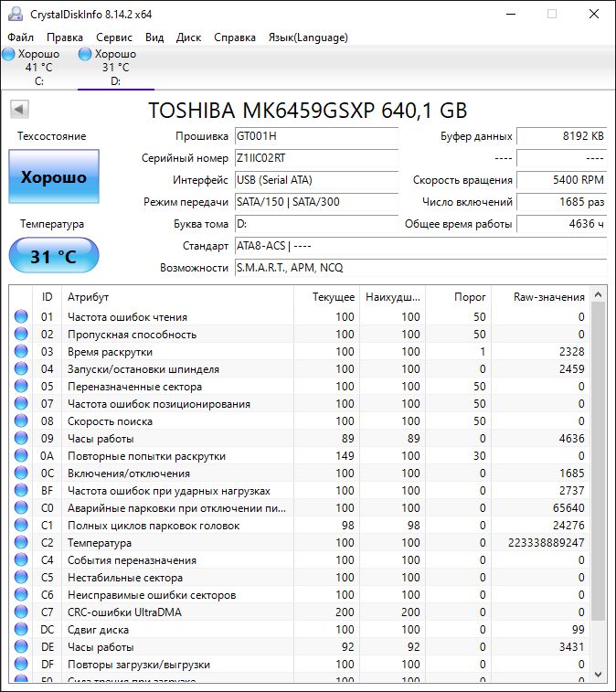Select the События переназначения row
616x692 pixels.
[300, 560]
